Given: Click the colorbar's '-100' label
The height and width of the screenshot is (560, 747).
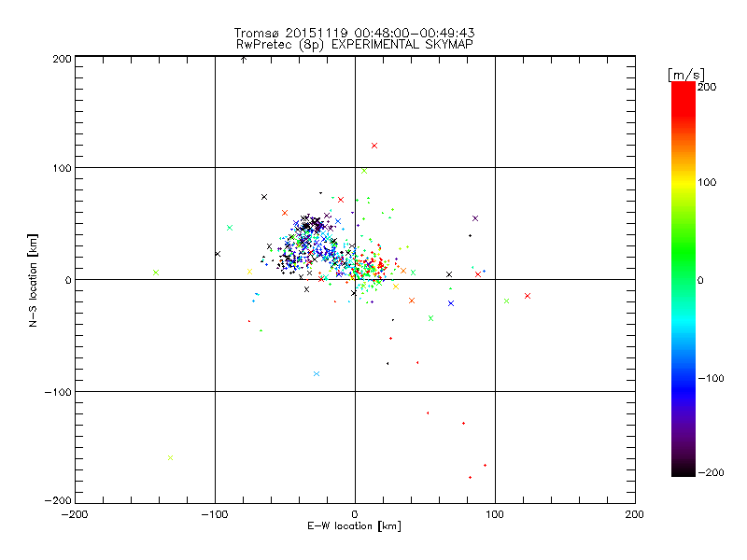Looking at the screenshot, I should tap(712, 378).
